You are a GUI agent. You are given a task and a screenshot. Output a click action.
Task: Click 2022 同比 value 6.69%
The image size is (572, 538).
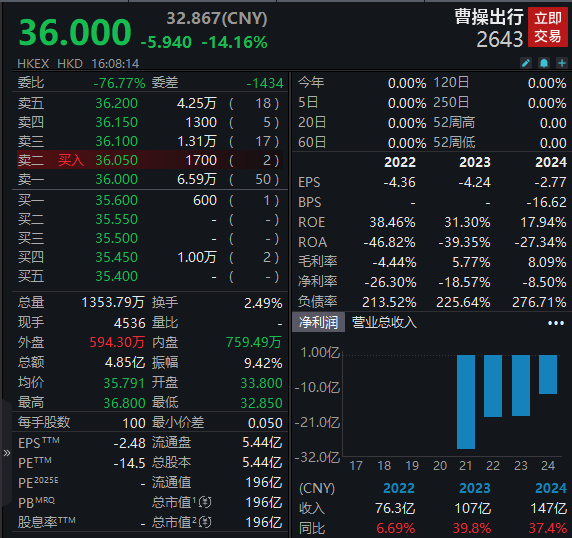click(395, 528)
